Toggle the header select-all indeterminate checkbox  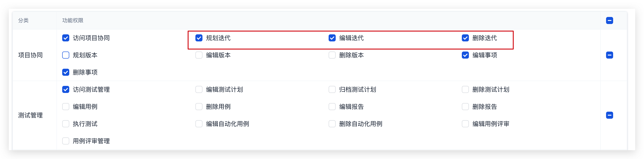coord(609,20)
